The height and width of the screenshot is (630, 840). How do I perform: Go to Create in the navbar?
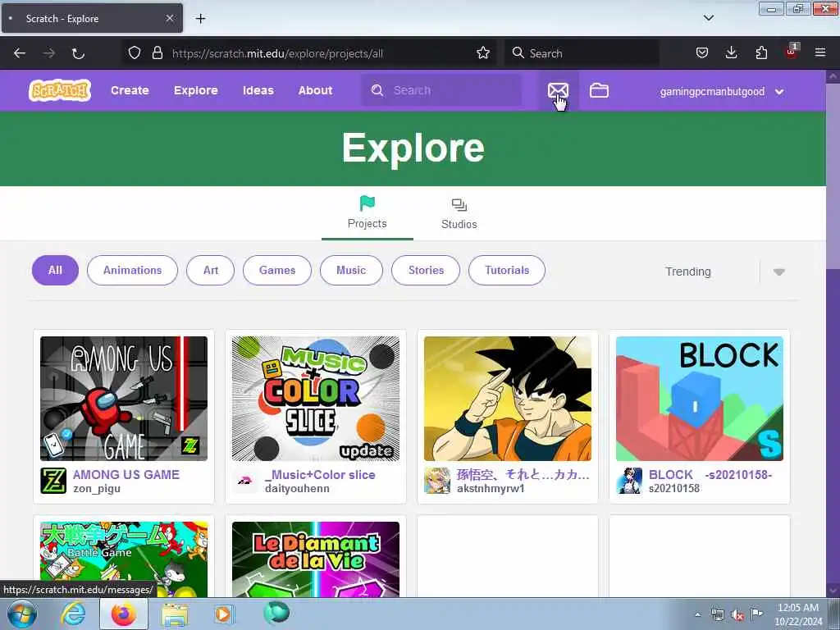click(130, 90)
